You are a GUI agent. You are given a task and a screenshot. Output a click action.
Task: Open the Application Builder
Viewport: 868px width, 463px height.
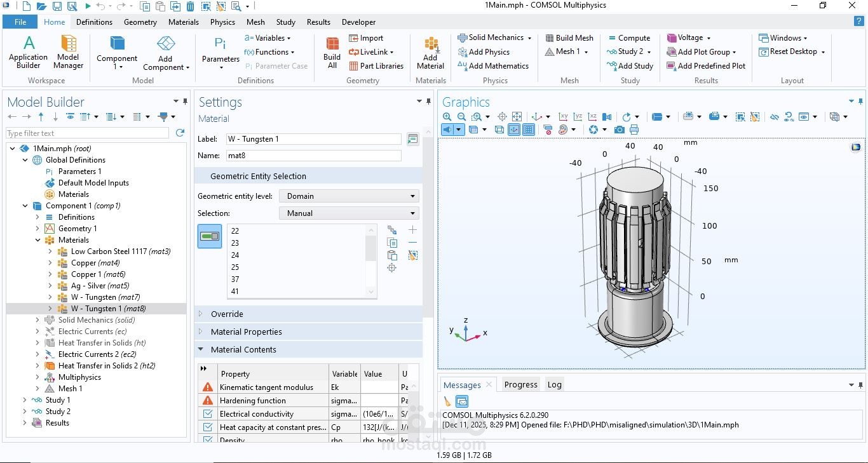[x=29, y=52]
